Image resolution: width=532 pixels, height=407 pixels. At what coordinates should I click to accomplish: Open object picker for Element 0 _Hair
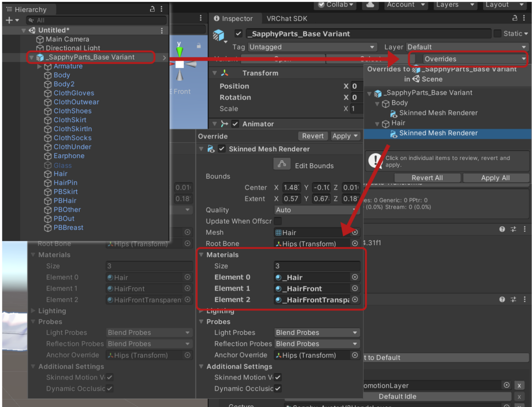tap(355, 277)
